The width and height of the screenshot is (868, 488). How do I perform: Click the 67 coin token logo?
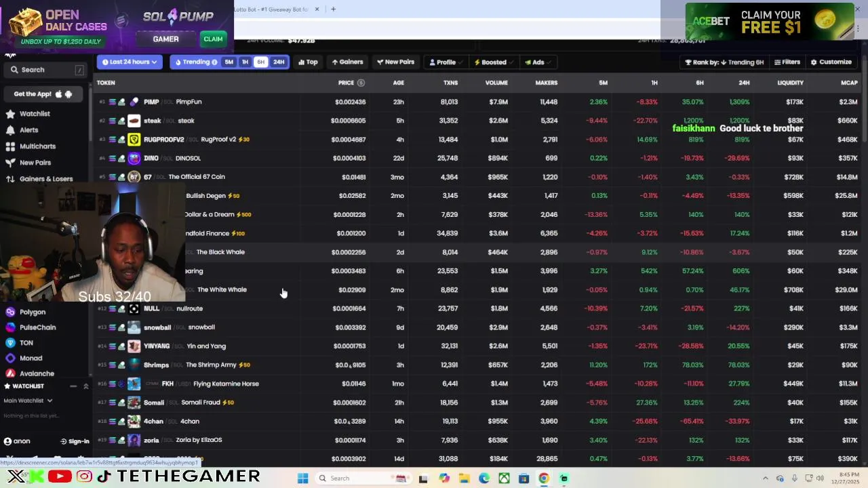point(134,177)
